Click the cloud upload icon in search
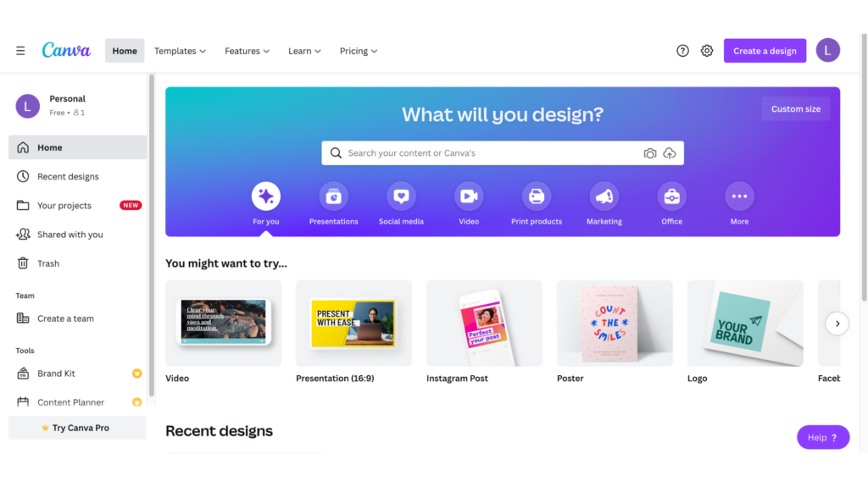Viewport: 868px width, 487px height. point(670,153)
